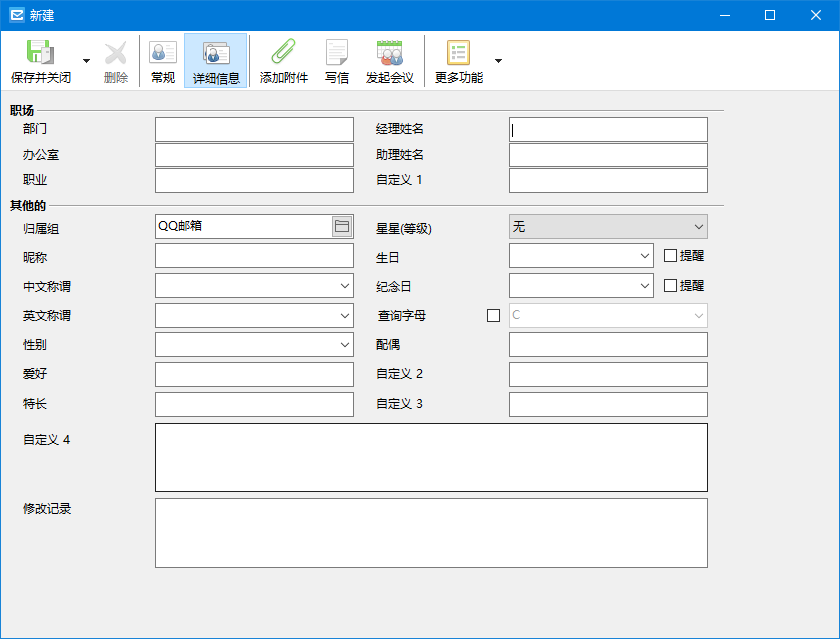This screenshot has height=639, width=840.
Task: Focus the 自定义 3 input field
Action: click(x=609, y=404)
